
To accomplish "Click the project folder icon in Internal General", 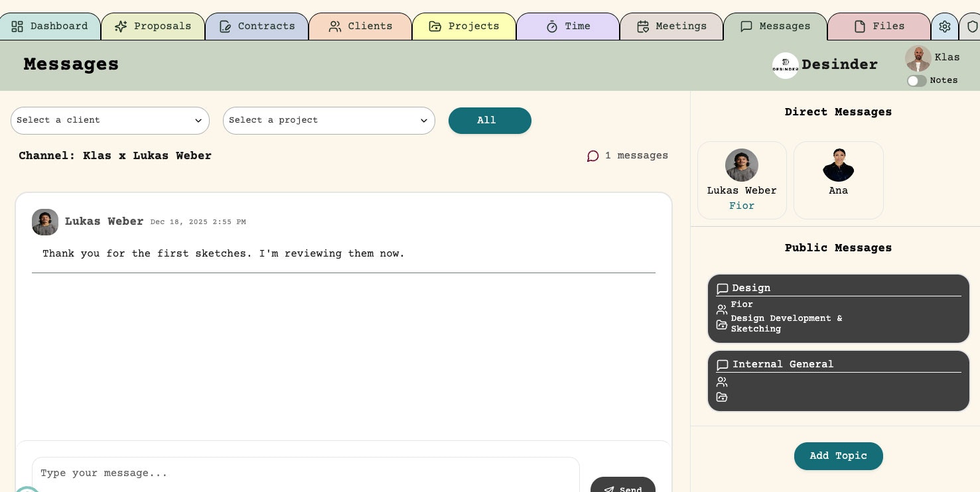I will tap(722, 397).
